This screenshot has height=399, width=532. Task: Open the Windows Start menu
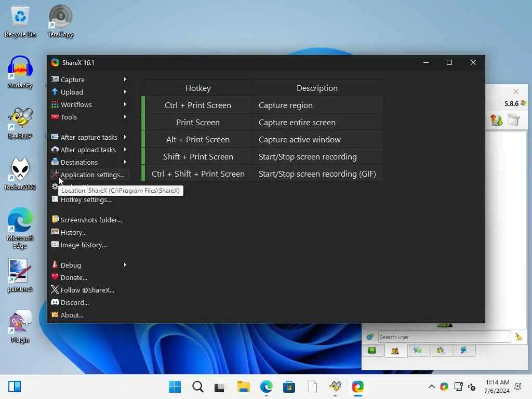pyautogui.click(x=175, y=387)
